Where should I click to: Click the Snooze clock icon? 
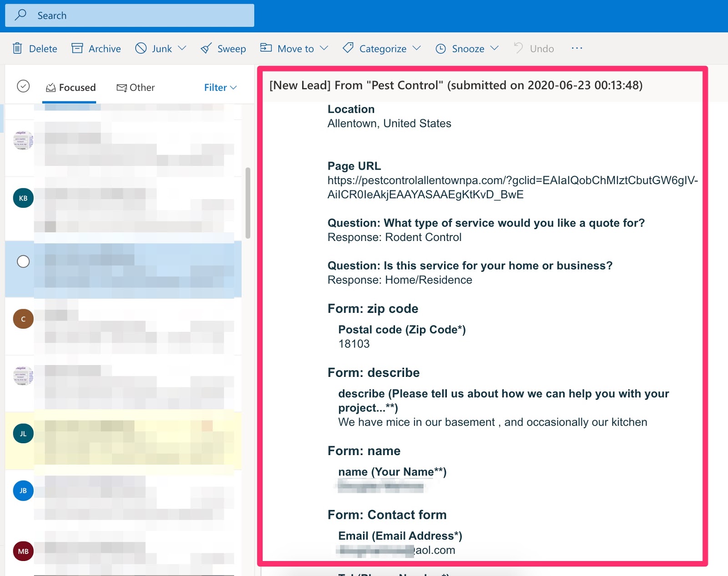(x=440, y=49)
